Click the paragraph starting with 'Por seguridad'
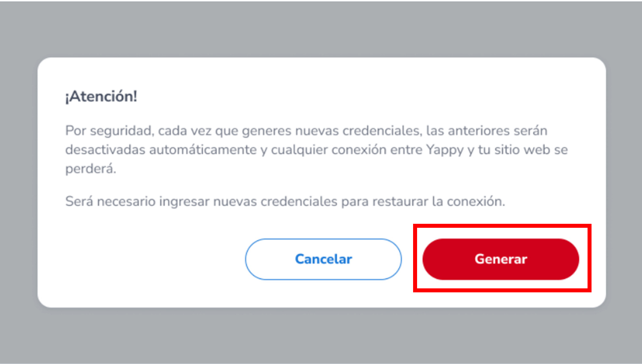 (x=317, y=150)
